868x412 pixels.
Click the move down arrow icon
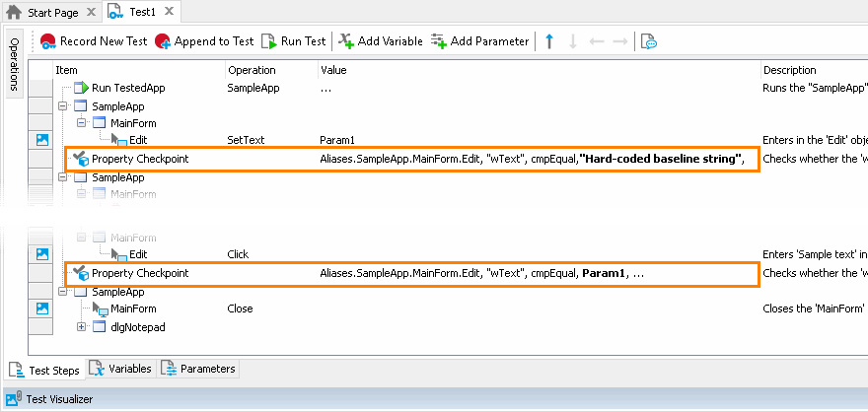pos(573,41)
